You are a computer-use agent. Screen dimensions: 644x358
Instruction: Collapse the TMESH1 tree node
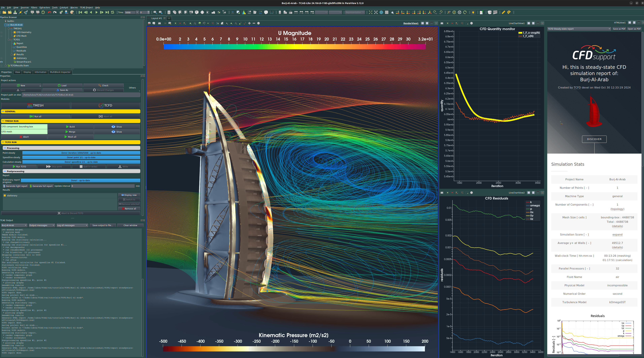pyautogui.click(x=9, y=28)
